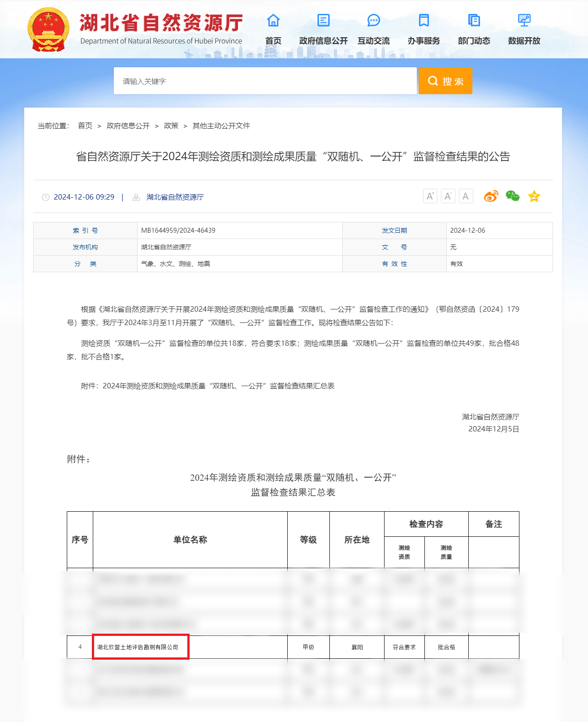The height and width of the screenshot is (722, 588).
Task: Select company 湖北玖誉土地评估勘测有限公司 in row 4
Action: (x=138, y=647)
